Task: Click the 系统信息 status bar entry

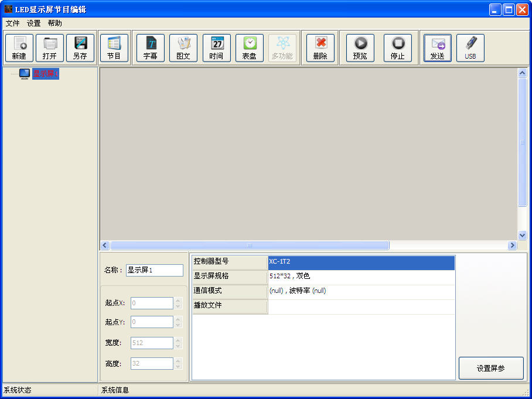Action: pyautogui.click(x=115, y=391)
